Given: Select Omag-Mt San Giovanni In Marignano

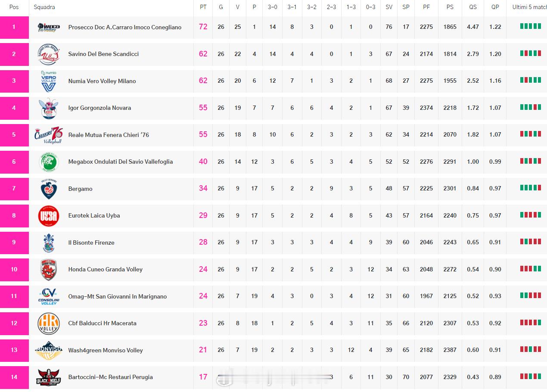Looking at the screenshot, I should pyautogui.click(x=118, y=296).
